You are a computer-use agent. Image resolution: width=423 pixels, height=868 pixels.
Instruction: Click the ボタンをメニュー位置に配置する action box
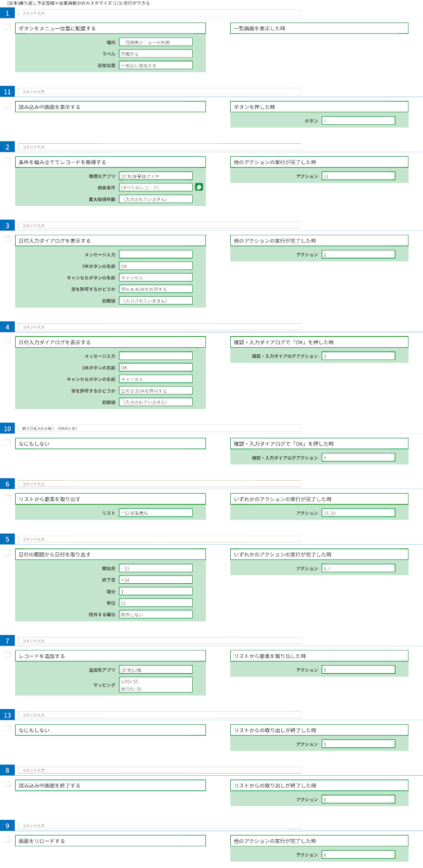tap(110, 28)
